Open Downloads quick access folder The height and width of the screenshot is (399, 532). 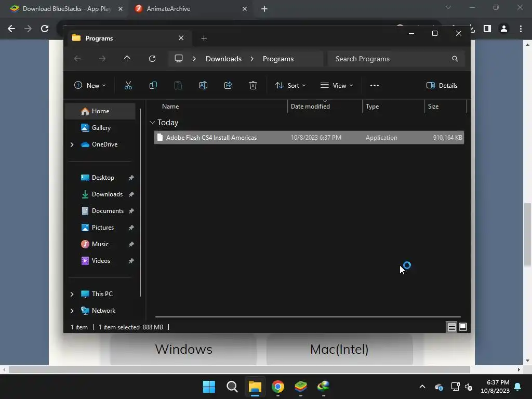[100, 194]
